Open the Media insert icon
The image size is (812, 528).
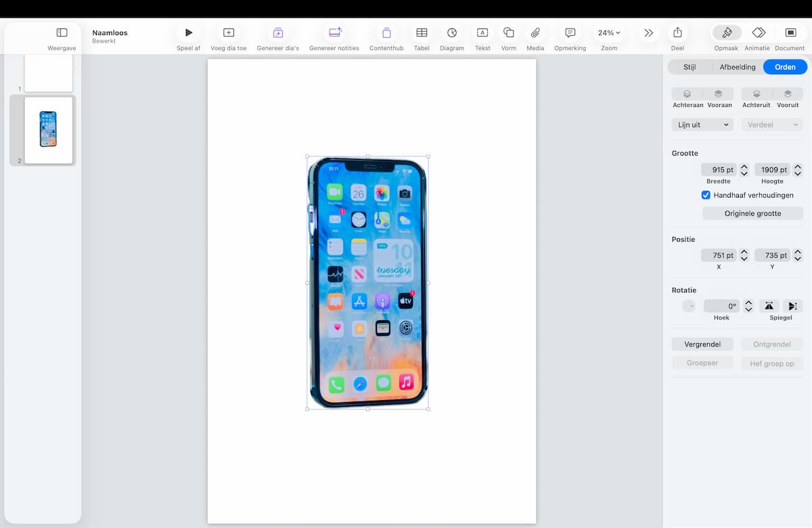click(x=535, y=32)
